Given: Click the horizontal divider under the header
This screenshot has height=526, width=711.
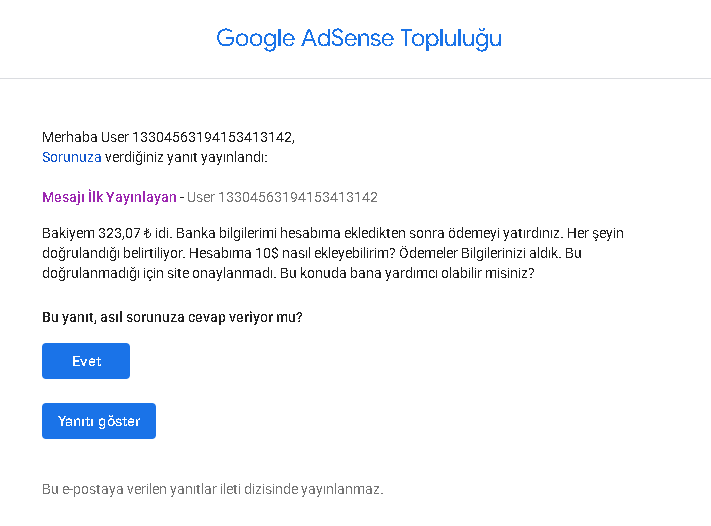Looking at the screenshot, I should (x=356, y=78).
